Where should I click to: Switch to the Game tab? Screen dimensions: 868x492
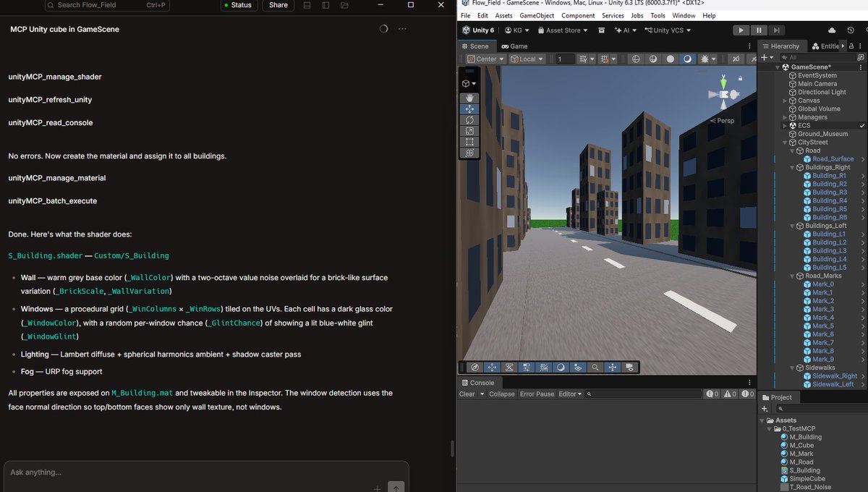(514, 46)
